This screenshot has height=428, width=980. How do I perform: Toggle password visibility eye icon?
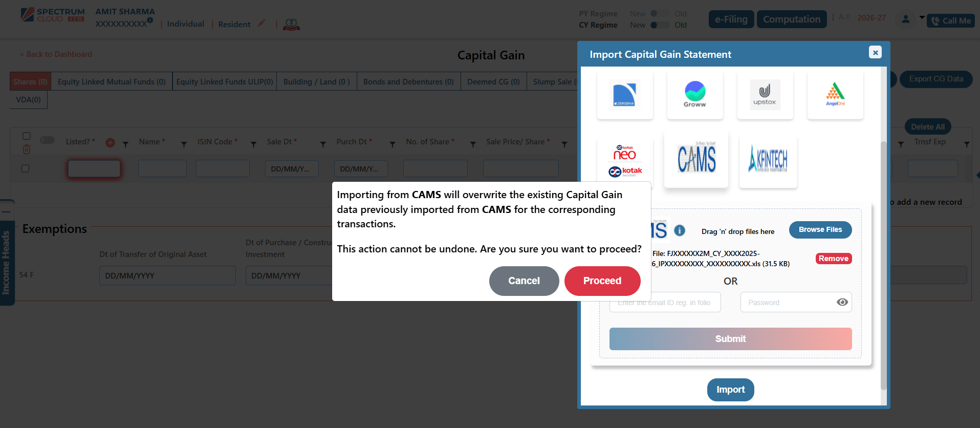[842, 302]
